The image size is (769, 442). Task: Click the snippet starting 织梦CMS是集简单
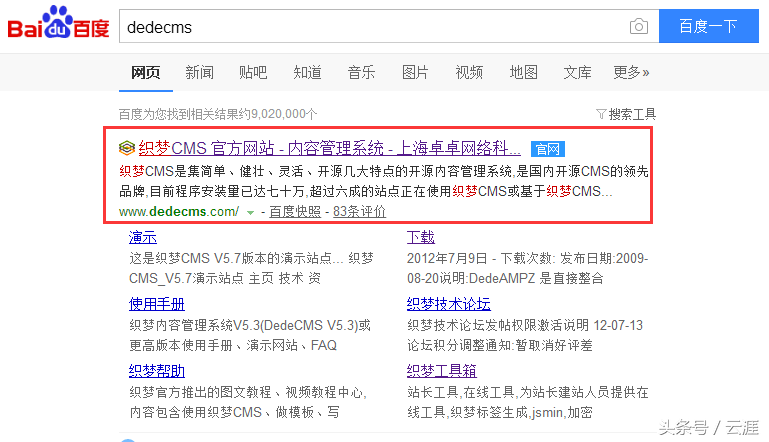tap(384, 181)
